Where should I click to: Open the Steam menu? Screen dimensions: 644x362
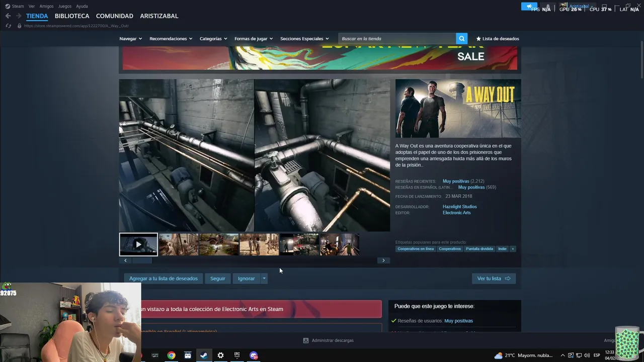click(x=18, y=7)
